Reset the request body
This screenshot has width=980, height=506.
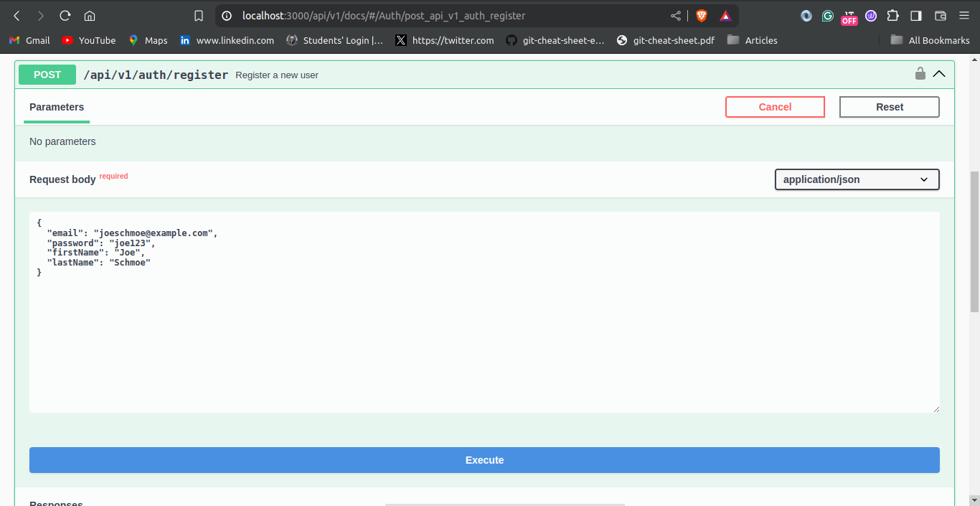point(890,107)
